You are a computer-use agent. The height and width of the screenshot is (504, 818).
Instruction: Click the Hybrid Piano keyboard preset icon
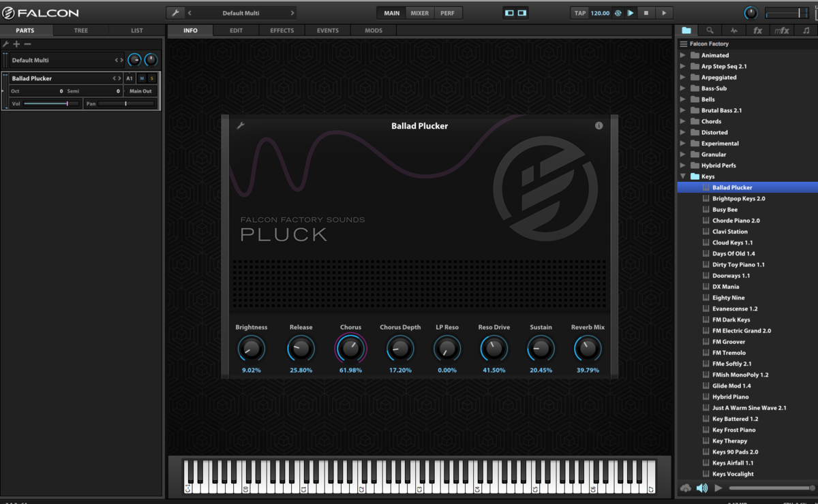click(706, 396)
